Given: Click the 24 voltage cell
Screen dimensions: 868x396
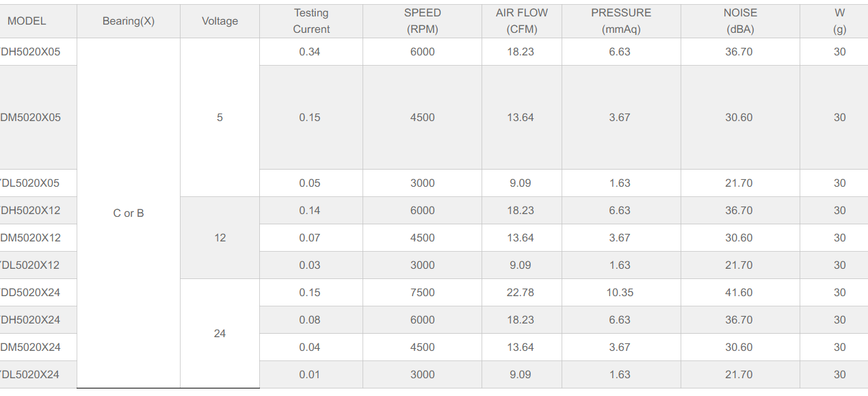Looking at the screenshot, I should click(220, 334).
